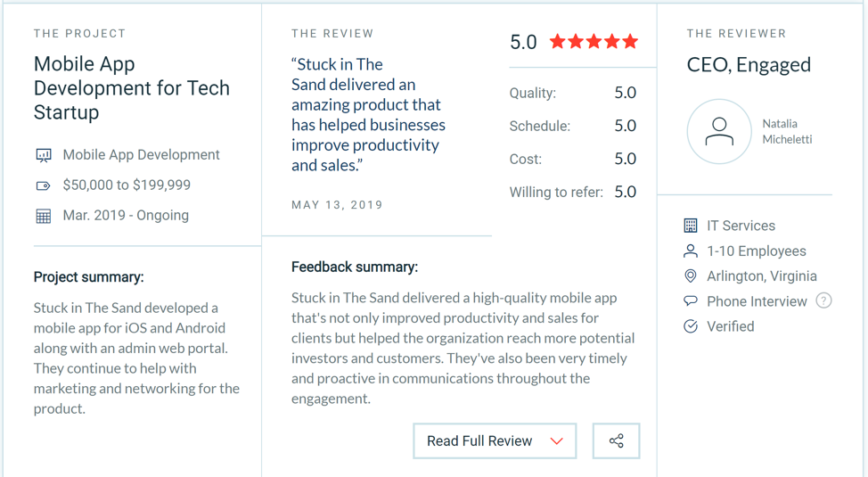Click the Willing to refer rating row
The height and width of the screenshot is (477, 868).
click(573, 193)
